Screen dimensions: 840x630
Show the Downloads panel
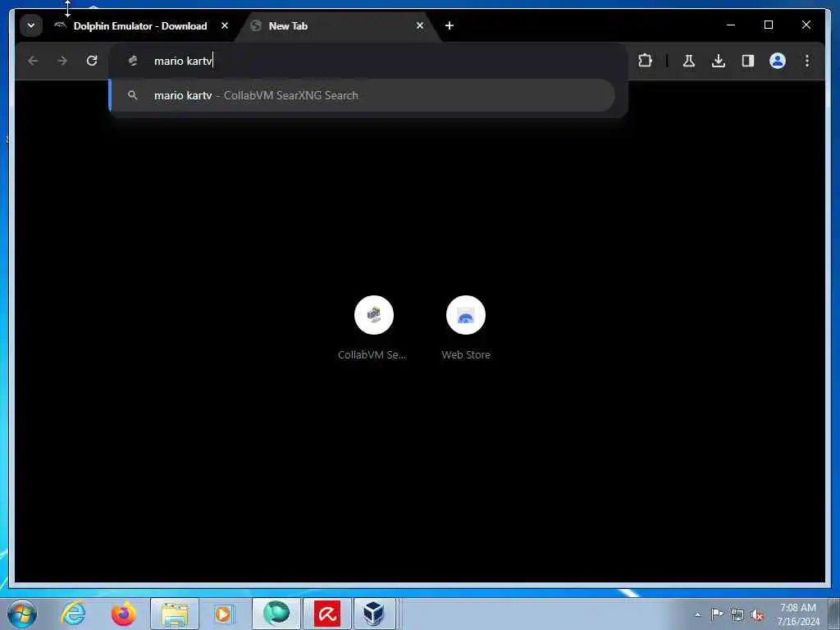719,61
